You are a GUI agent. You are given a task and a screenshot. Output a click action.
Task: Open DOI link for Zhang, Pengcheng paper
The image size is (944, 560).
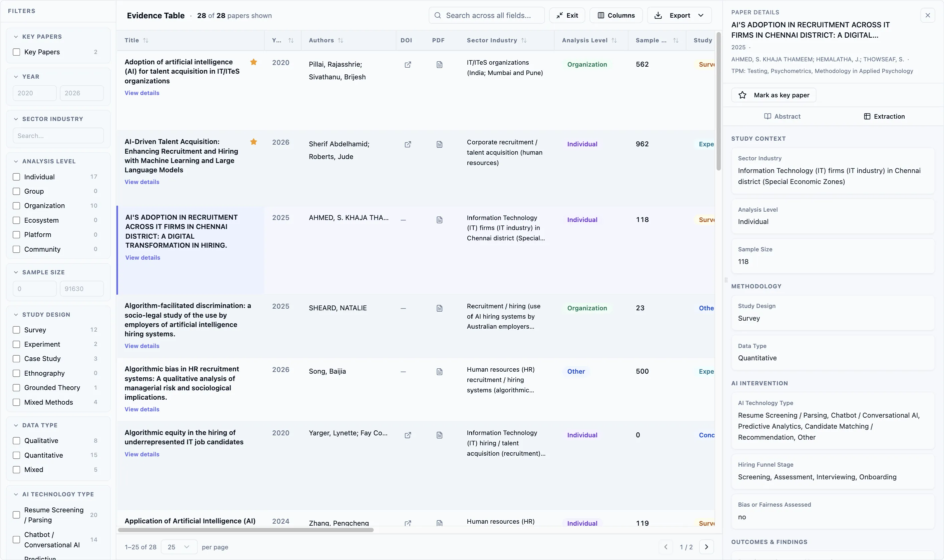tap(407, 523)
